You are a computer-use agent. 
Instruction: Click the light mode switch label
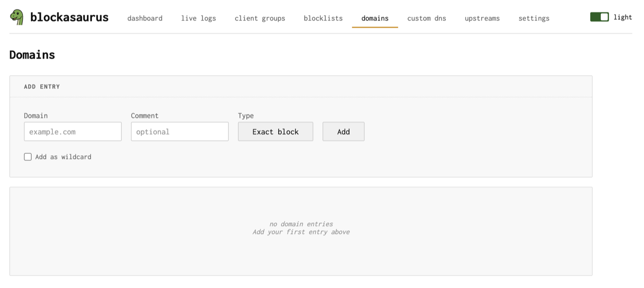[623, 17]
